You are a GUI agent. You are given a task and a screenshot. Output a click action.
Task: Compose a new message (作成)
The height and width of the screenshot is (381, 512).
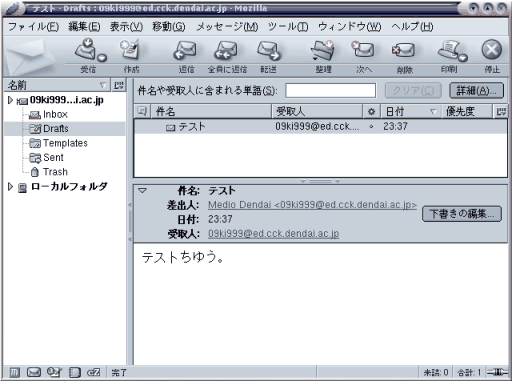coord(131,50)
